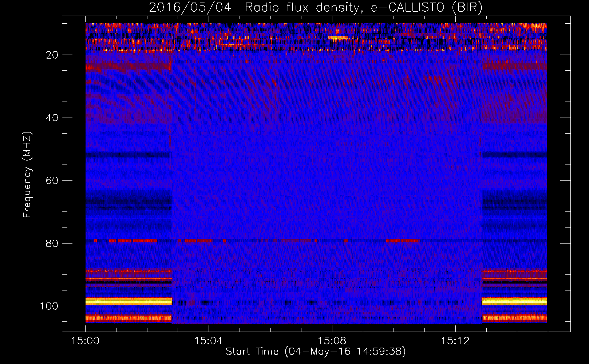Click the '15:00' time tick label
Image resolution: width=589 pixels, height=364 pixels.
(x=86, y=341)
